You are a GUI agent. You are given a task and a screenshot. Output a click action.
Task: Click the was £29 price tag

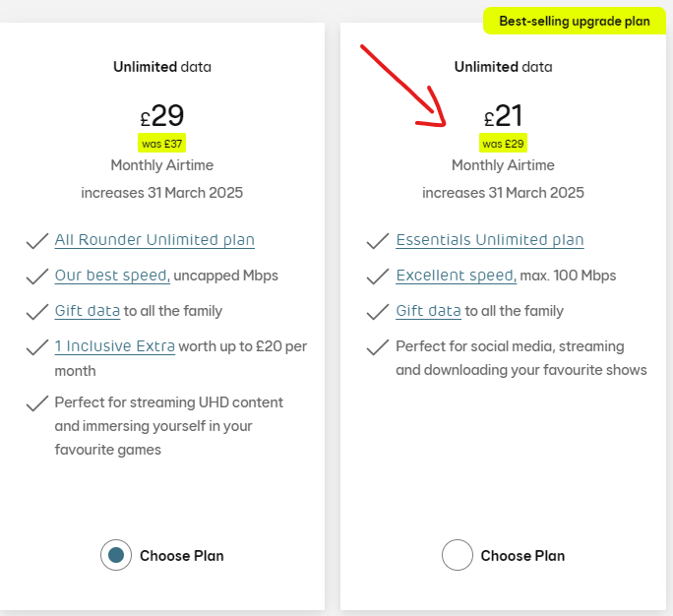(503, 143)
